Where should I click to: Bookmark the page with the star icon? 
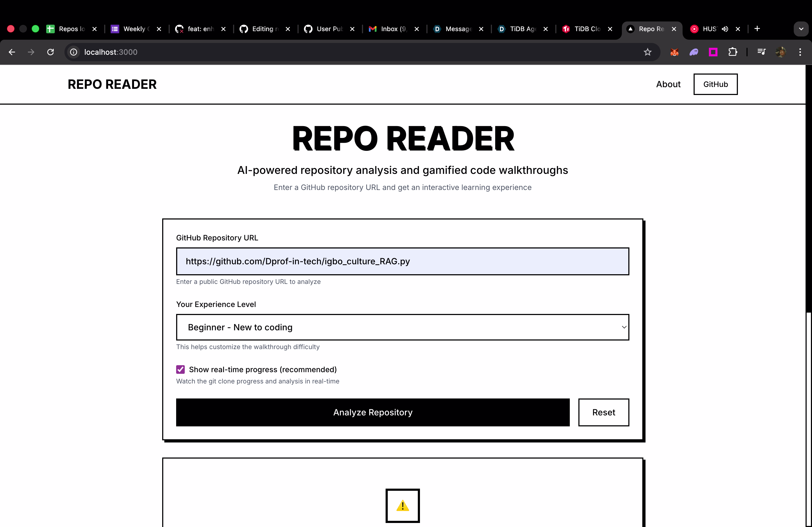point(647,52)
